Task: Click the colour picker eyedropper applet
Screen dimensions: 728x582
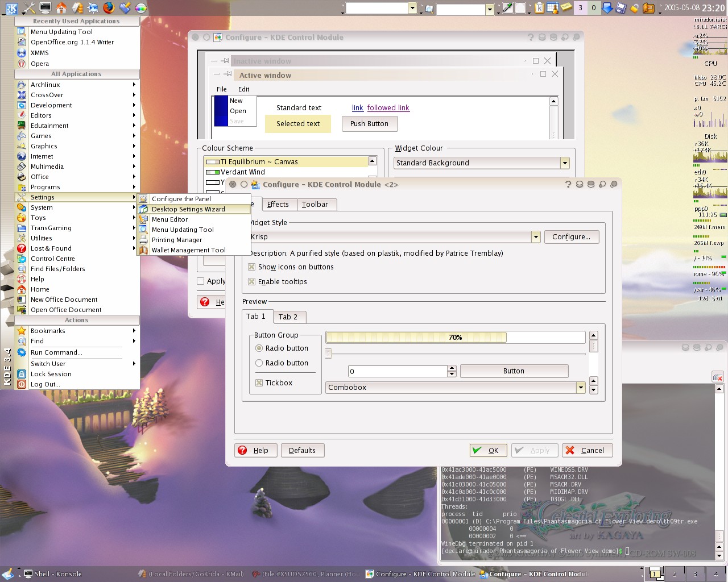Action: click(x=508, y=8)
